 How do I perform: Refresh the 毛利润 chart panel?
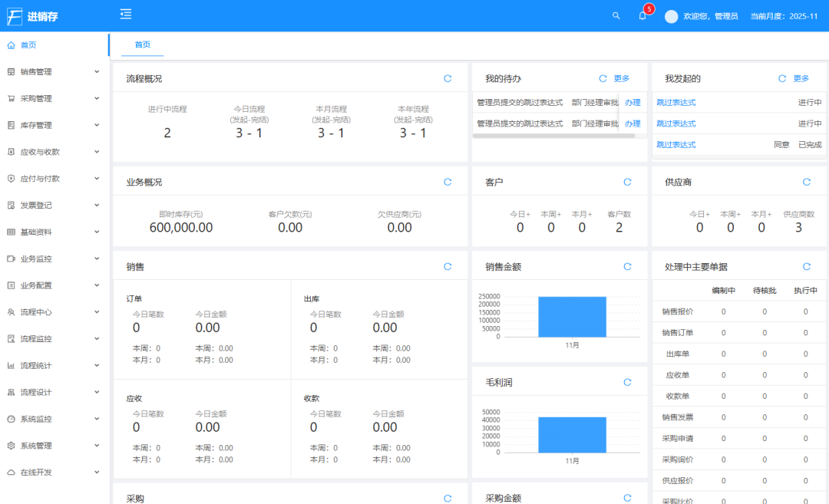(627, 382)
